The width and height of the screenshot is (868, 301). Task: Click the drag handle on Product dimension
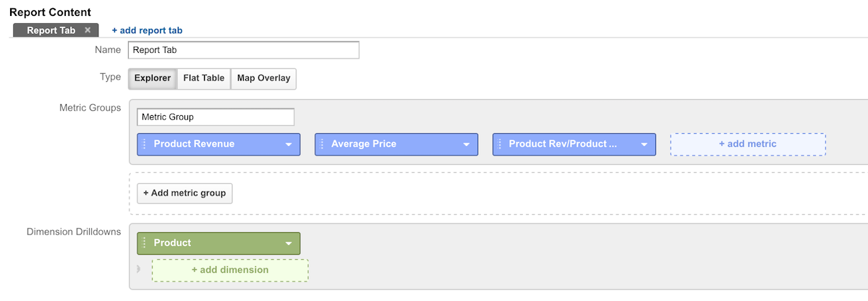[x=144, y=243]
